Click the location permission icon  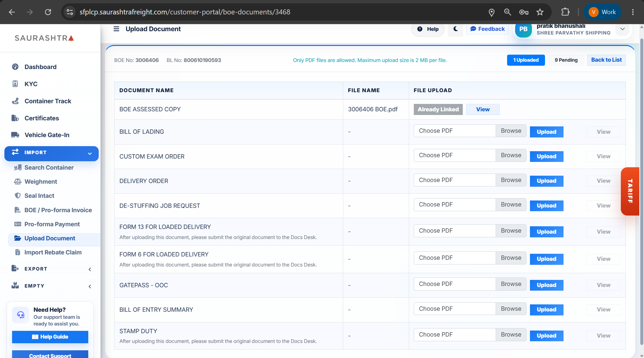[x=491, y=12]
